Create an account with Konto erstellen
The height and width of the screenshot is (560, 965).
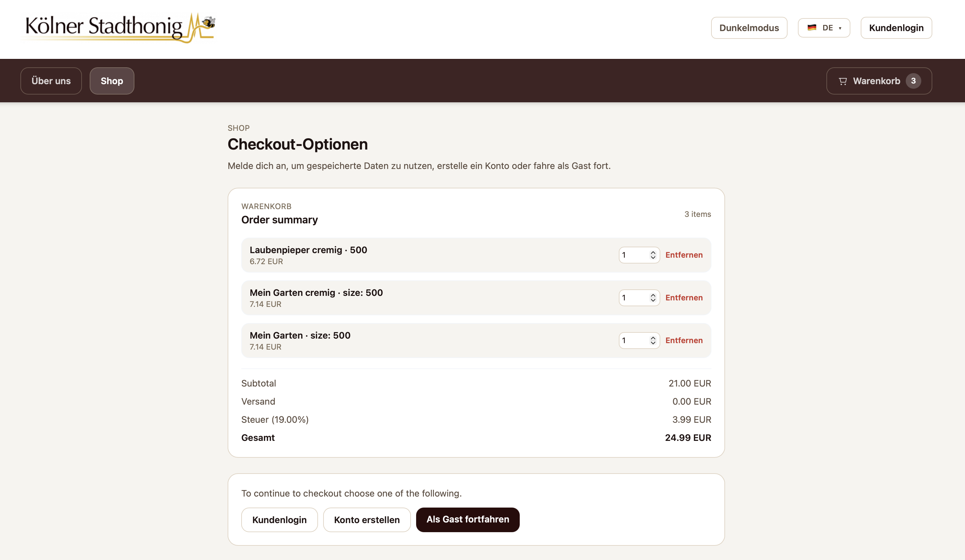367,520
